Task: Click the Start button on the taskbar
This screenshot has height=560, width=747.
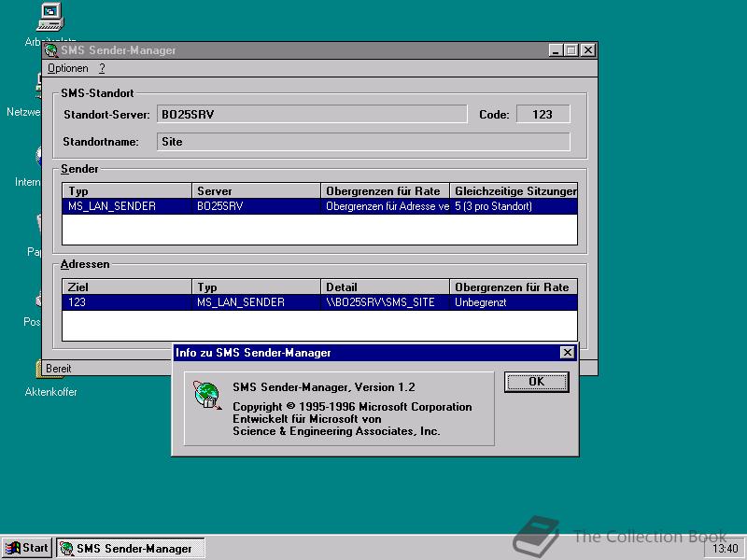Action: pyautogui.click(x=27, y=548)
